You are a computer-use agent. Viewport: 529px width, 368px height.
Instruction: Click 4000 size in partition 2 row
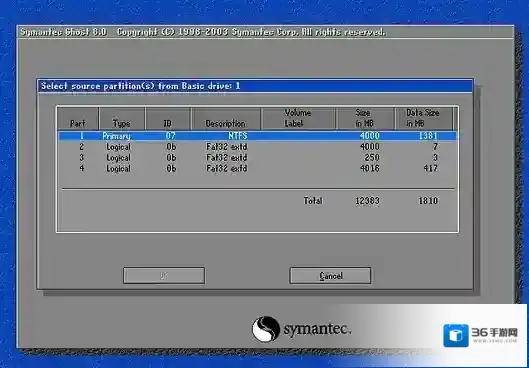[x=370, y=147]
